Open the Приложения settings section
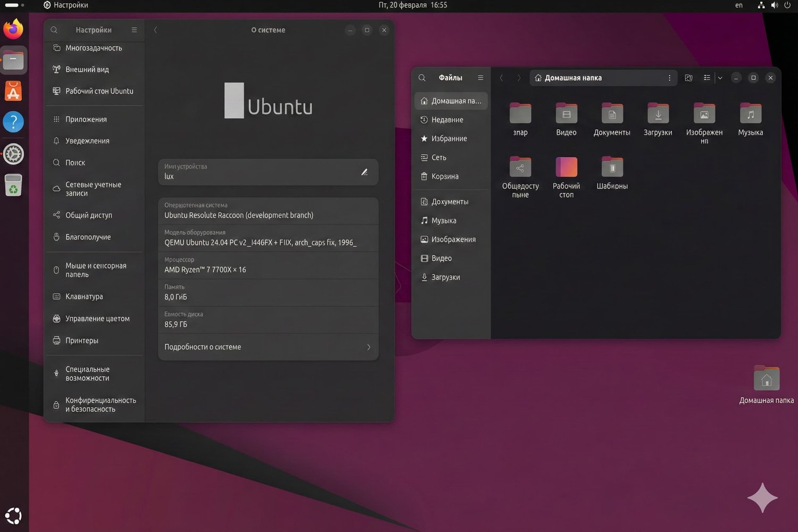 point(85,119)
